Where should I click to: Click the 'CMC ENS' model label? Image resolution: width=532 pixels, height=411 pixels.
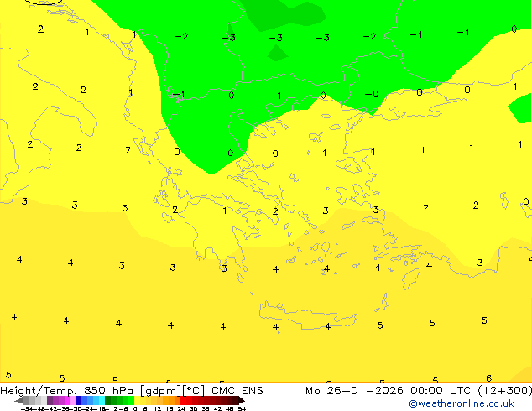point(237,391)
